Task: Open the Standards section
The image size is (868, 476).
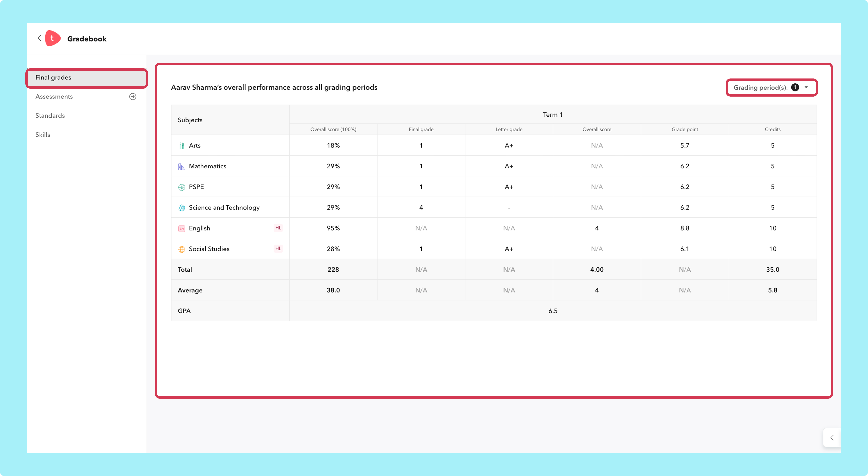Action: pyautogui.click(x=50, y=115)
